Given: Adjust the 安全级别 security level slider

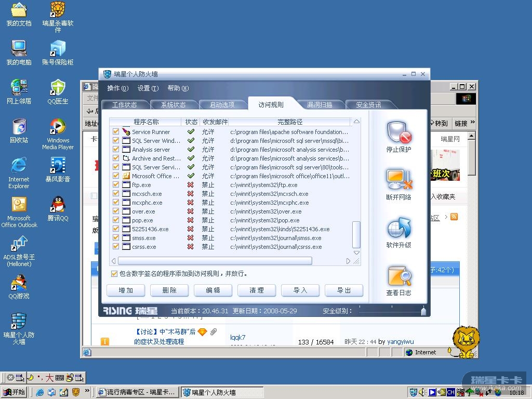Looking at the screenshot, I should tap(423, 311).
